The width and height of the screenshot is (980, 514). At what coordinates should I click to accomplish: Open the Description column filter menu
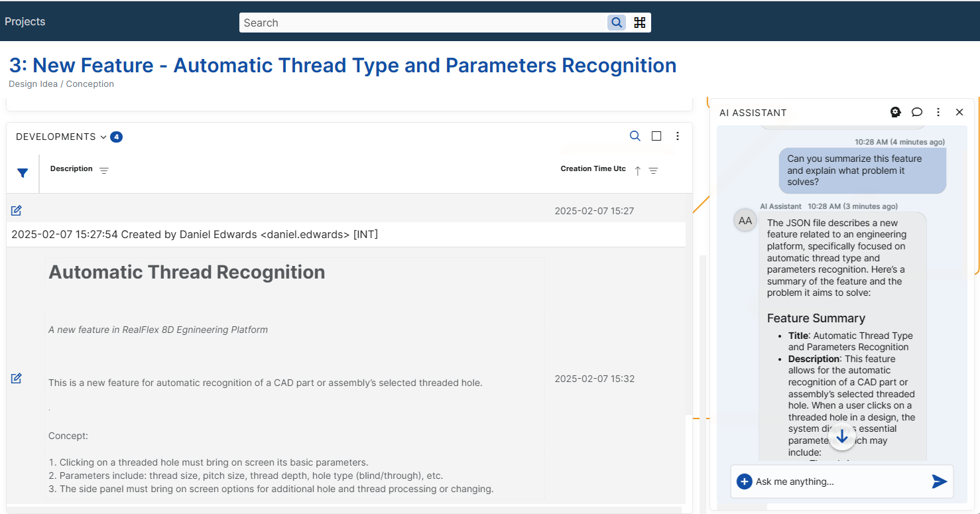pos(104,171)
